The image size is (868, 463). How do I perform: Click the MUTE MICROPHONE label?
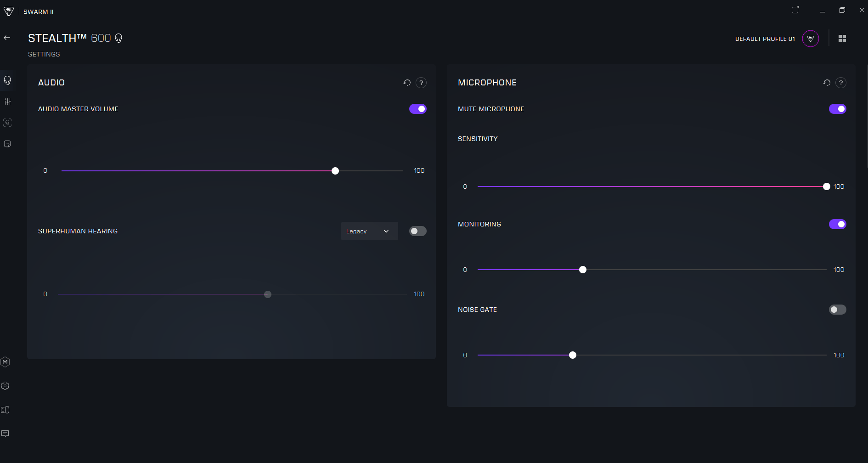491,109
